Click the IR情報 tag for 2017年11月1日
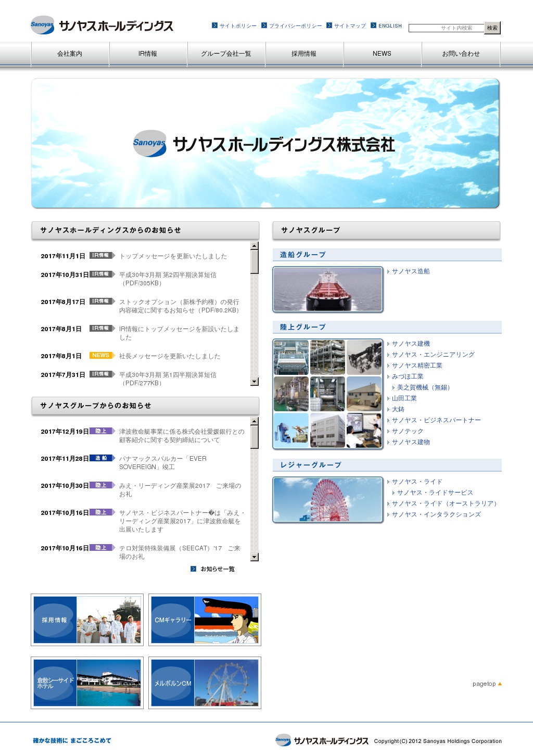The image size is (533, 756). (102, 255)
